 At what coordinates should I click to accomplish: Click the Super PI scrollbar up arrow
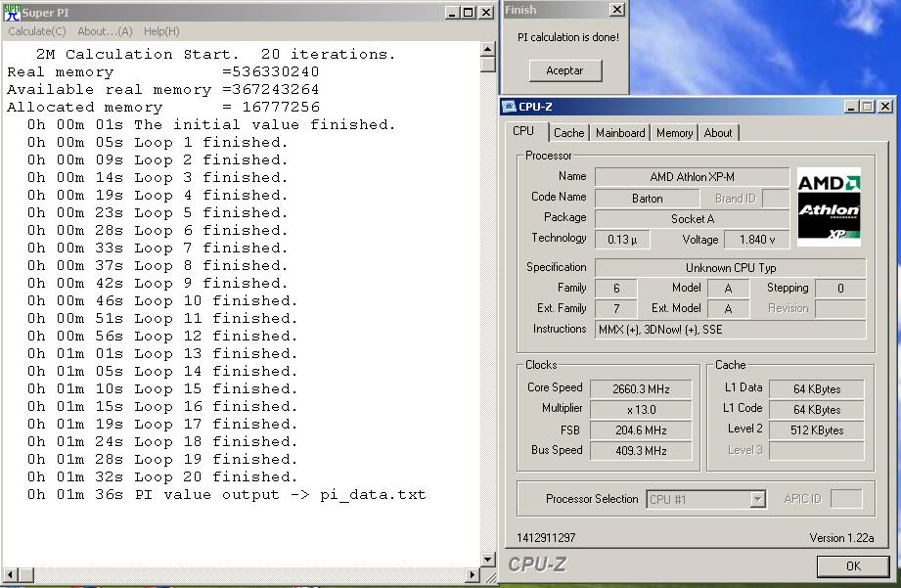[x=489, y=48]
